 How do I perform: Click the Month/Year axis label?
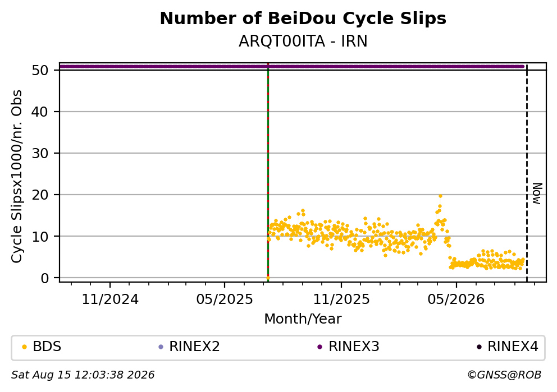[x=303, y=319]
